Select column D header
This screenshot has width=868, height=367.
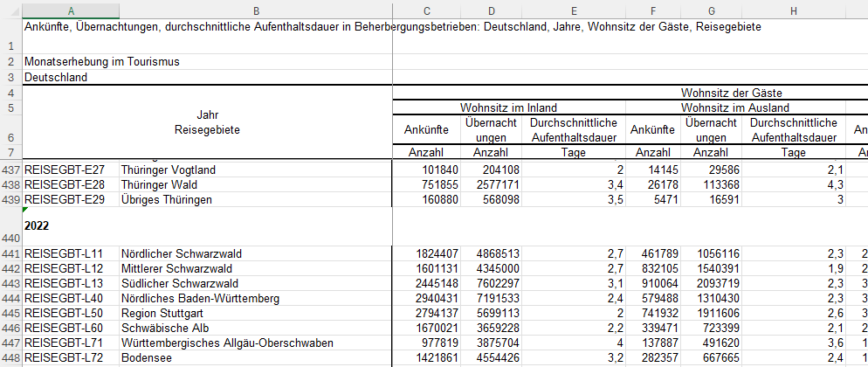[492, 10]
